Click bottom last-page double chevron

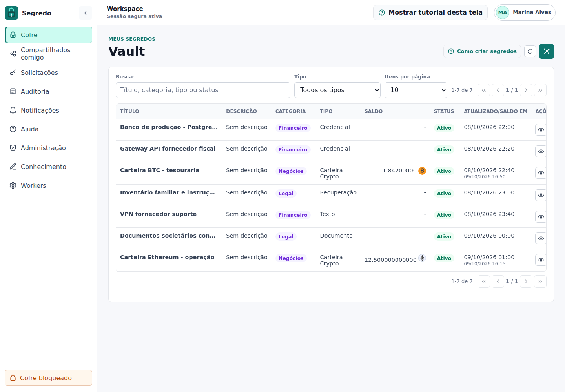pos(540,281)
